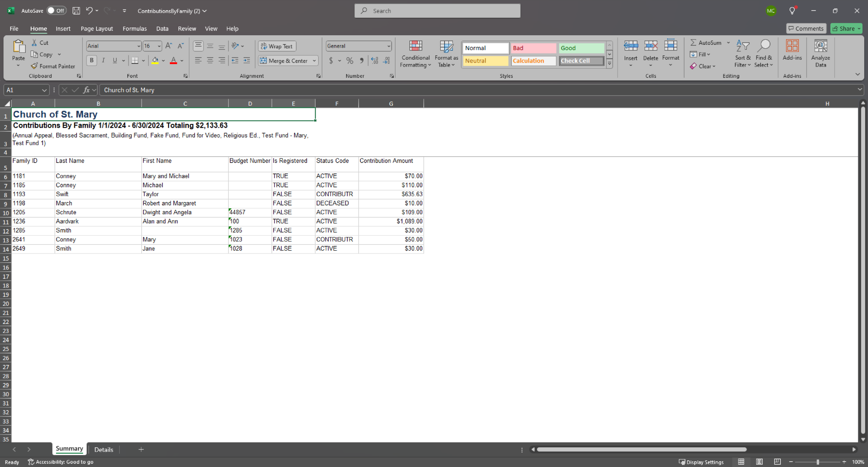The height and width of the screenshot is (467, 868).
Task: Open the Comments pane
Action: click(x=806, y=29)
